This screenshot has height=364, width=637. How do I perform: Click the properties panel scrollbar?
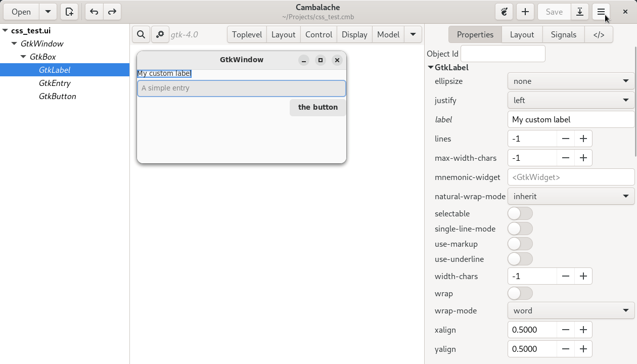pos(635,101)
